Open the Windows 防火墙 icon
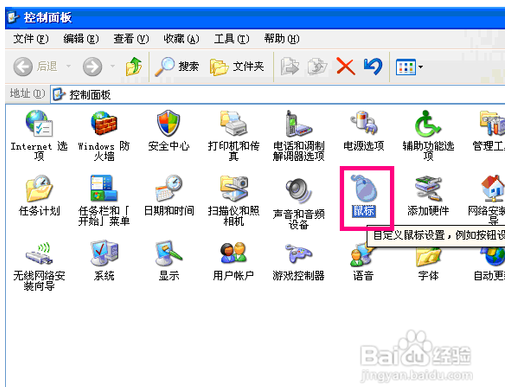This screenshot has width=515, height=387. click(x=104, y=124)
